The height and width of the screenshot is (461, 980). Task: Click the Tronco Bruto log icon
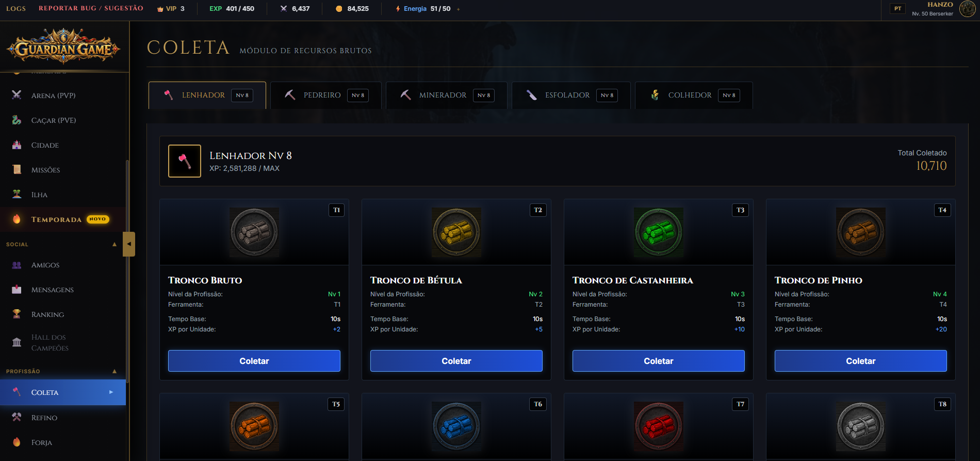254,232
